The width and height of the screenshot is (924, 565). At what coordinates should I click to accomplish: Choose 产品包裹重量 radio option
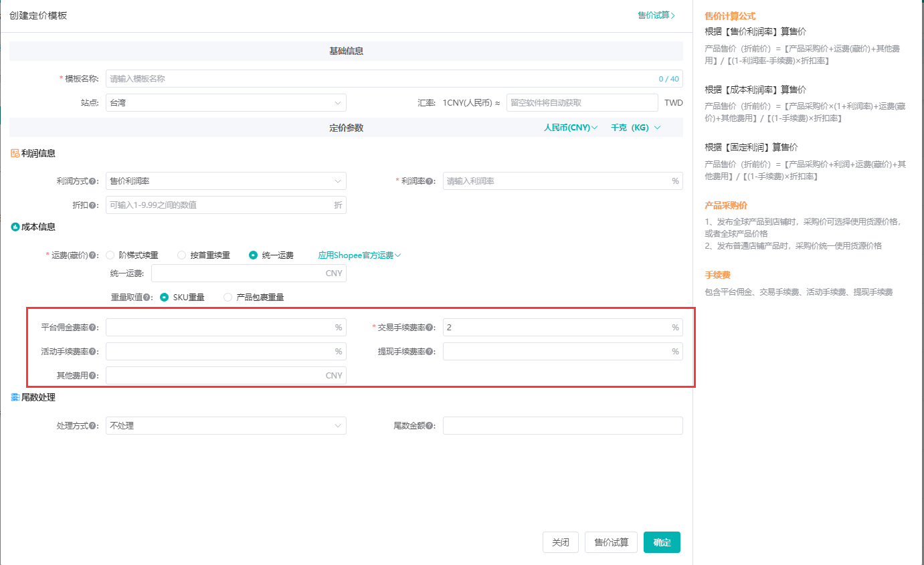228,298
